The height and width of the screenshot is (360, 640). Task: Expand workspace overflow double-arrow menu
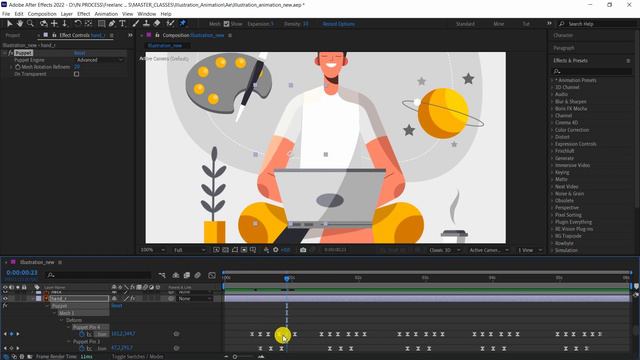point(549,24)
